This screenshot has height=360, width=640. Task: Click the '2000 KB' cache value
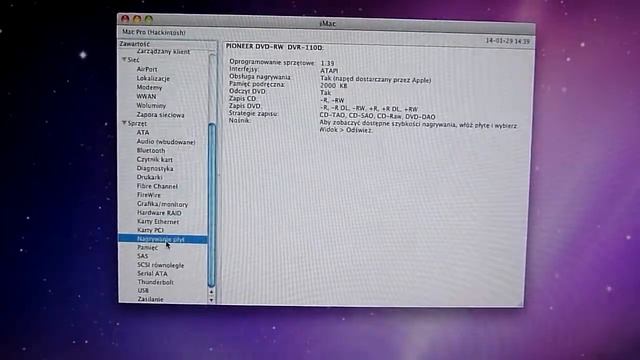[x=333, y=85]
